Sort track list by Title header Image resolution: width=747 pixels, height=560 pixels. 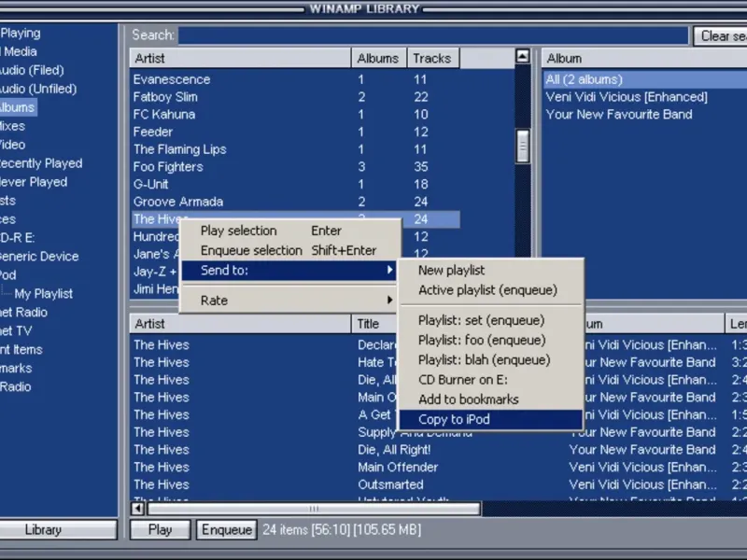tap(374, 324)
